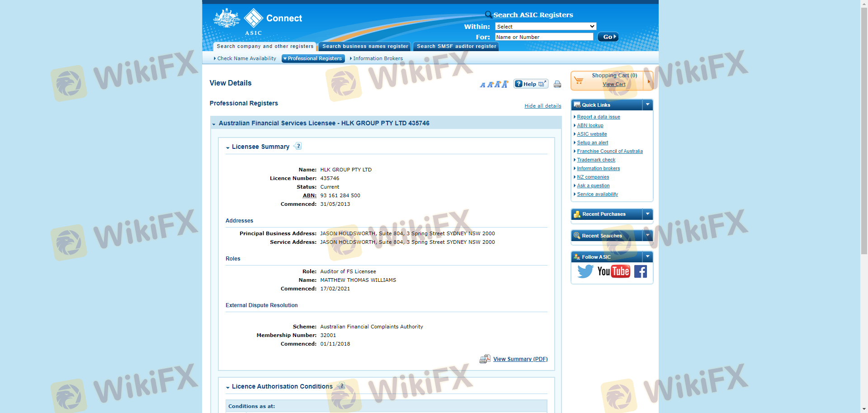
Task: Open the Information Brokers menu item
Action: (x=377, y=59)
